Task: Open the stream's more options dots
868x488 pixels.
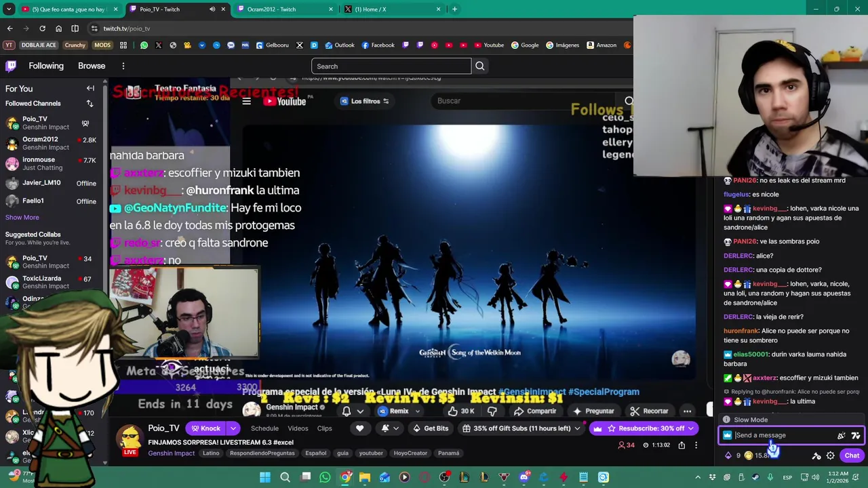Action: [x=696, y=445]
